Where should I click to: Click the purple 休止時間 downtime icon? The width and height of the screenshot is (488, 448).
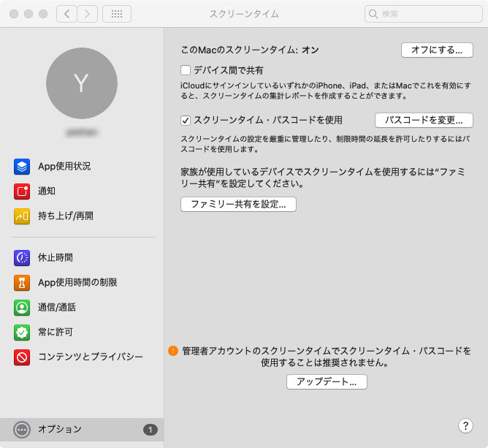(x=22, y=258)
